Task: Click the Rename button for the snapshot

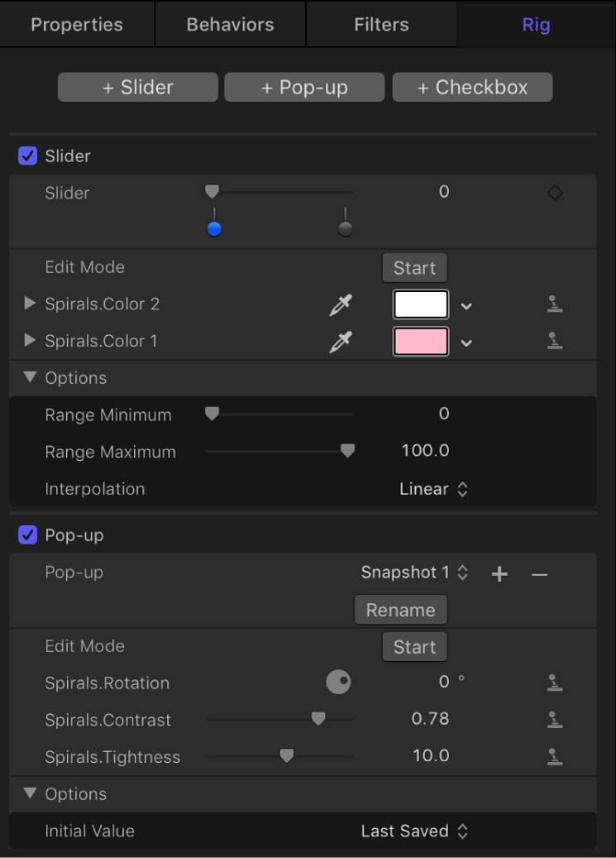Action: [400, 610]
